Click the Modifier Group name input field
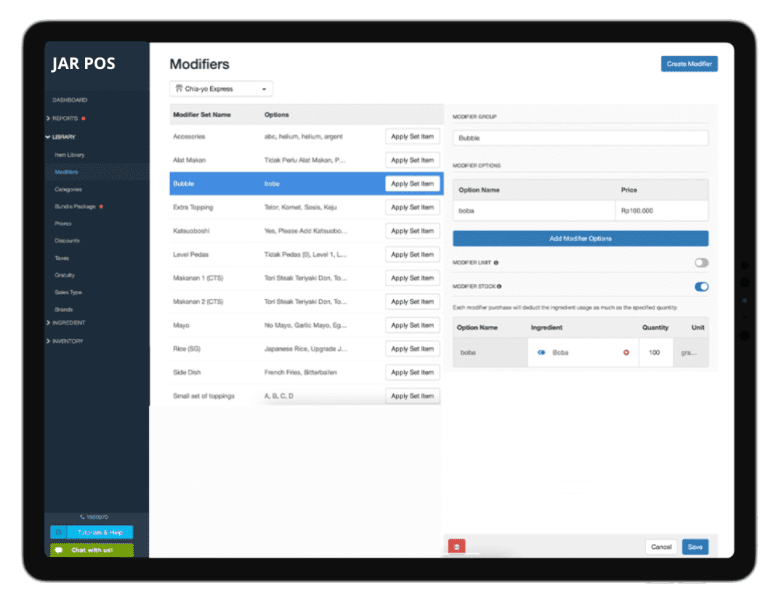This screenshot has height=594, width=768. [x=580, y=138]
